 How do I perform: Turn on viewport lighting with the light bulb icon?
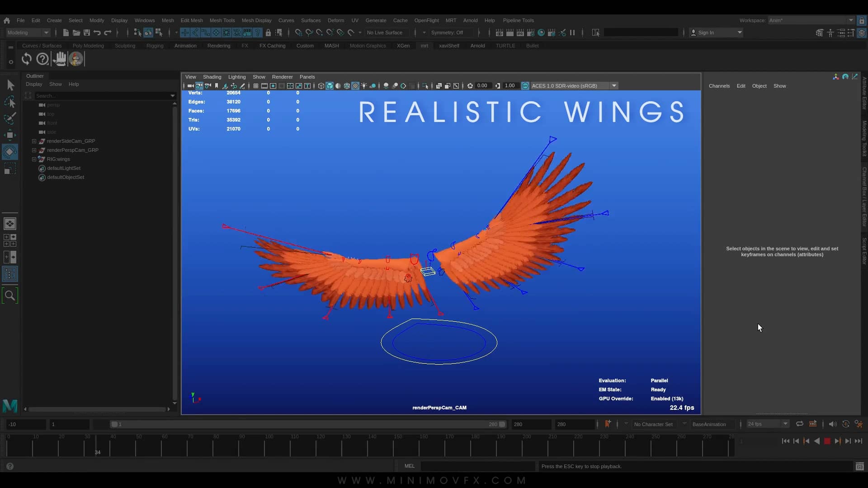[x=364, y=86]
